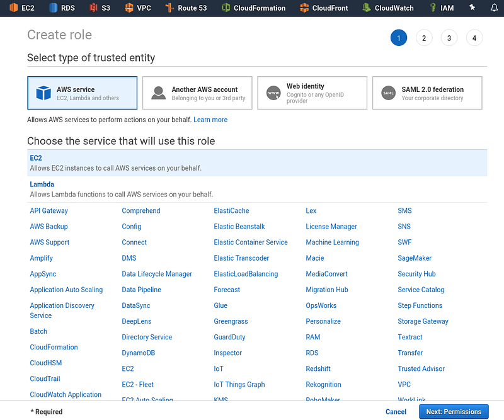Go to step 1 of wizard
This screenshot has width=504, height=420.
[399, 38]
